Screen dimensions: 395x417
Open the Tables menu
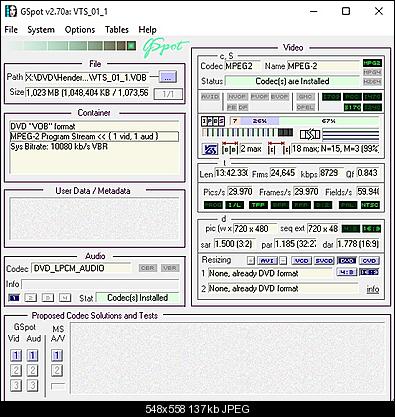(117, 30)
